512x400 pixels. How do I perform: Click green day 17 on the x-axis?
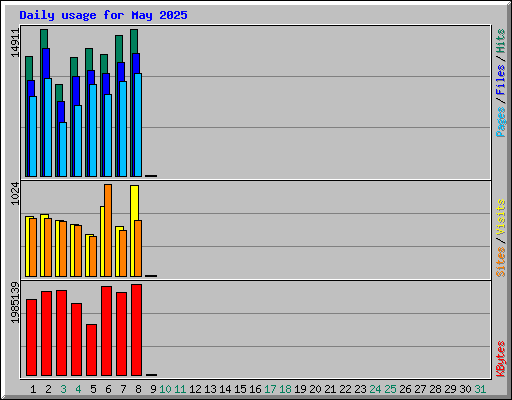pos(270,389)
